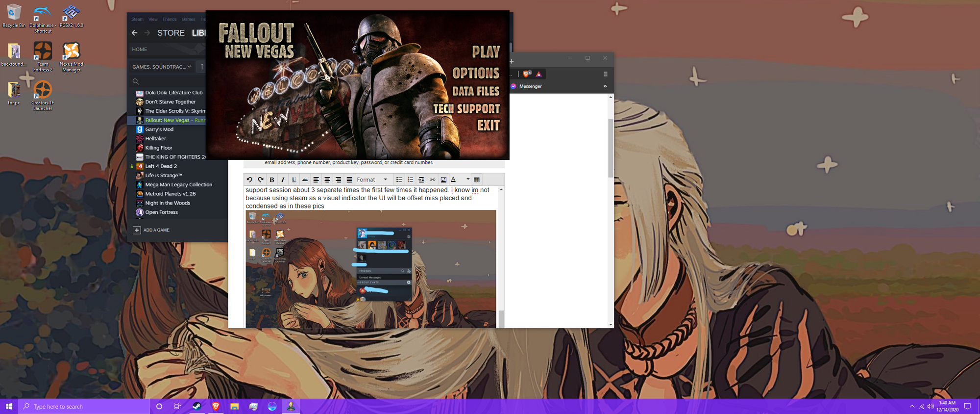Click the Brave Shields lion icon
This screenshot has width=980, height=414.
pos(527,74)
